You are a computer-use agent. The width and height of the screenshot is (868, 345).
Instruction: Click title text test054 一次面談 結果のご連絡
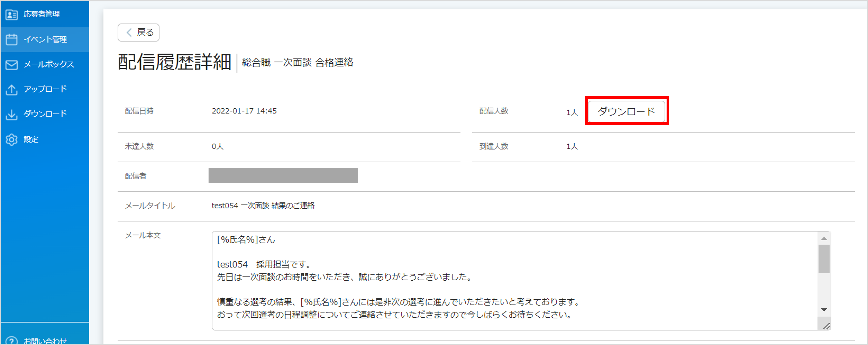pos(263,206)
